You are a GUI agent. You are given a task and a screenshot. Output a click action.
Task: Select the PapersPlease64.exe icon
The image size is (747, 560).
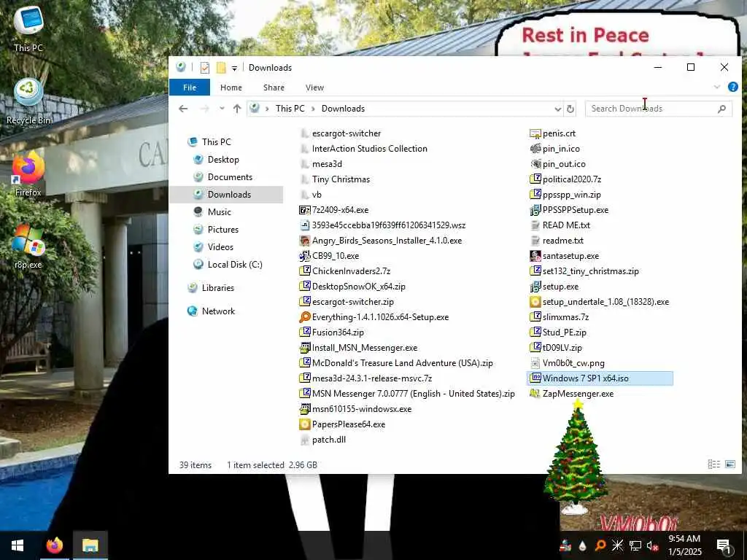tap(304, 424)
